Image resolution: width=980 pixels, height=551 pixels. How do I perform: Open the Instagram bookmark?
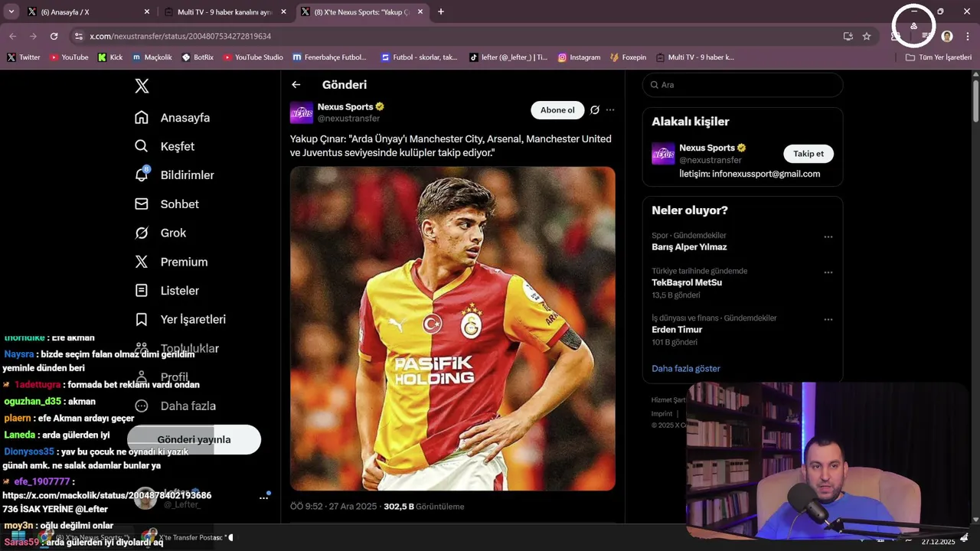pos(579,57)
